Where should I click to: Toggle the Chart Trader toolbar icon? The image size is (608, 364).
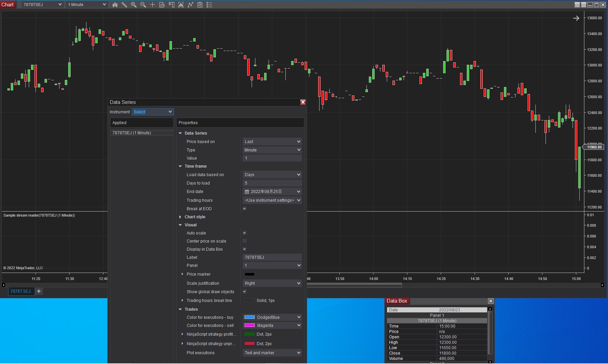coord(172,5)
